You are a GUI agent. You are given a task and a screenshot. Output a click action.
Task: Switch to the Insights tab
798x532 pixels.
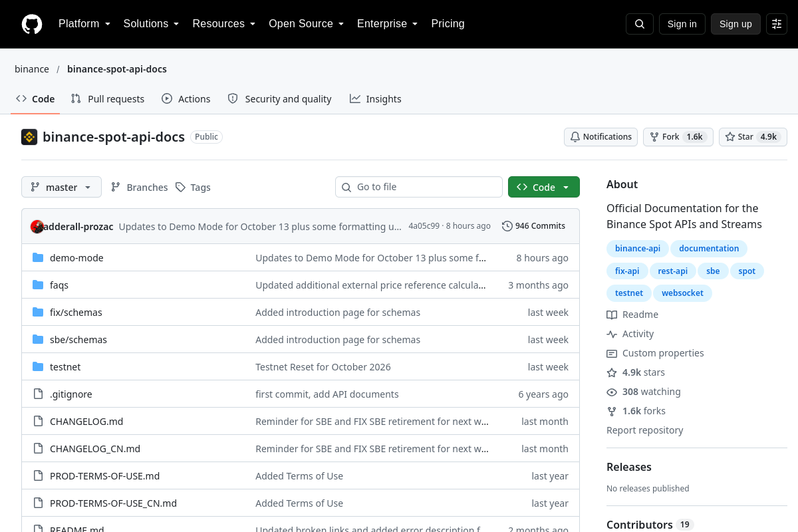(376, 99)
